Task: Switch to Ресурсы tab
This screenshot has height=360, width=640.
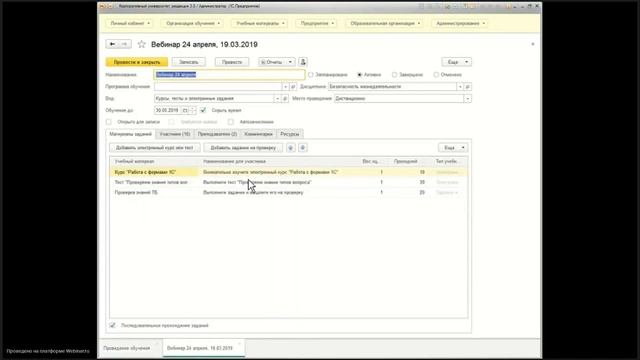Action: [x=290, y=134]
